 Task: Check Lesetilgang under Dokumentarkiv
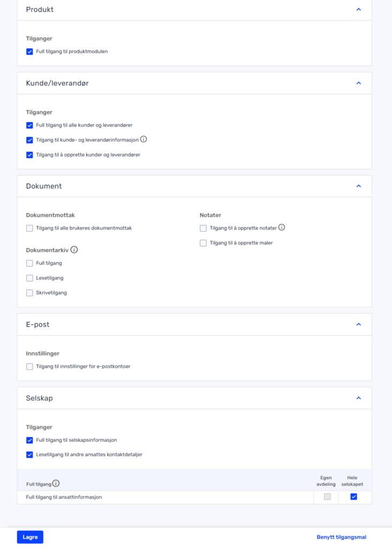[30, 278]
